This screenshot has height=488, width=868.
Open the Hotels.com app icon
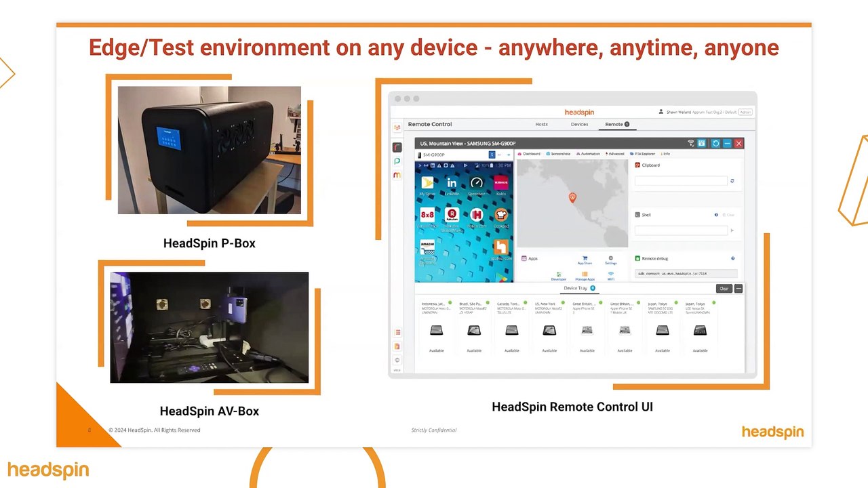click(x=477, y=215)
